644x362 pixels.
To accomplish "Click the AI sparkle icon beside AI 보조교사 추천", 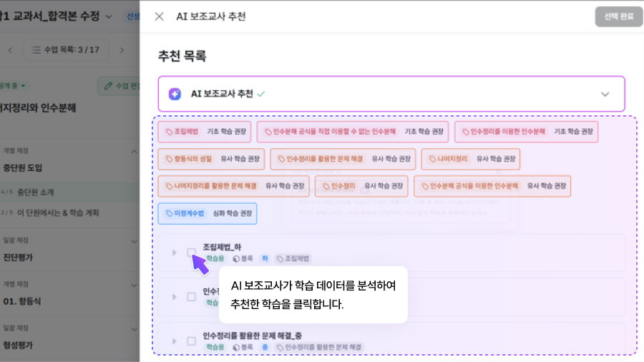I will [x=175, y=94].
